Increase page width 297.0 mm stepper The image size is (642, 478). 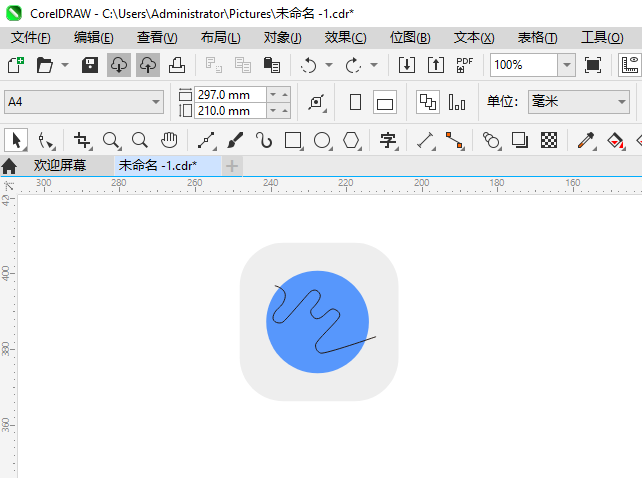pyautogui.click(x=285, y=95)
